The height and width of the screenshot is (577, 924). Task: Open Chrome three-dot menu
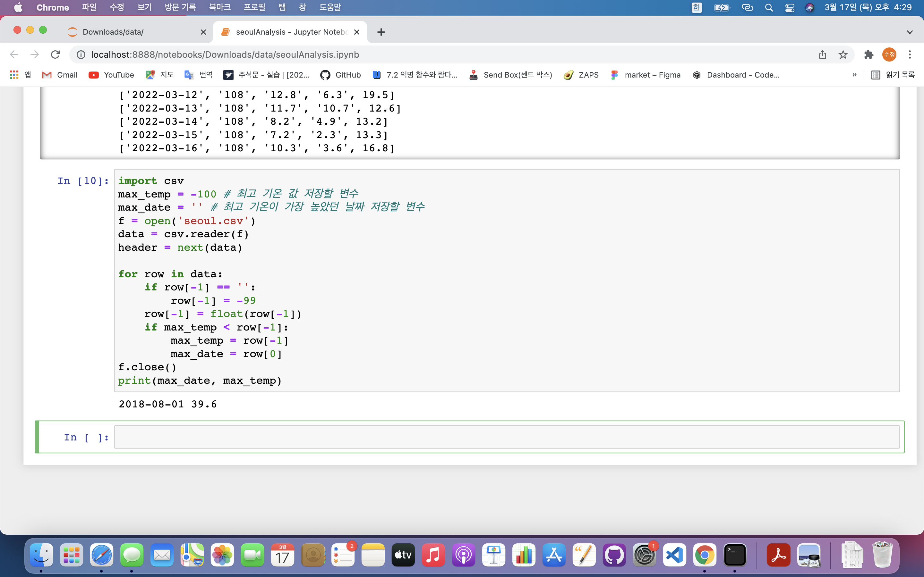(x=910, y=54)
